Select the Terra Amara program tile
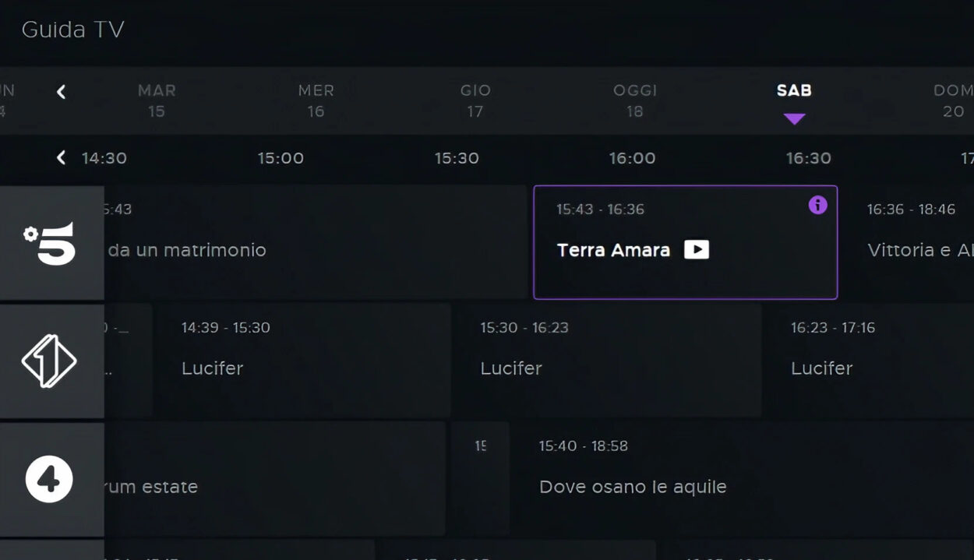Viewport: 974px width, 560px height. pyautogui.click(x=686, y=242)
